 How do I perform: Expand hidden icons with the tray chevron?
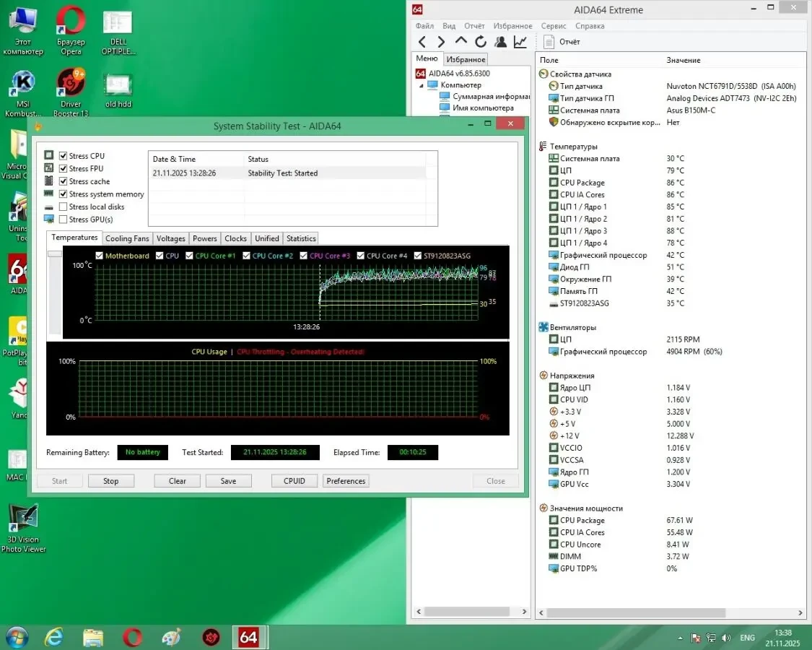(679, 637)
